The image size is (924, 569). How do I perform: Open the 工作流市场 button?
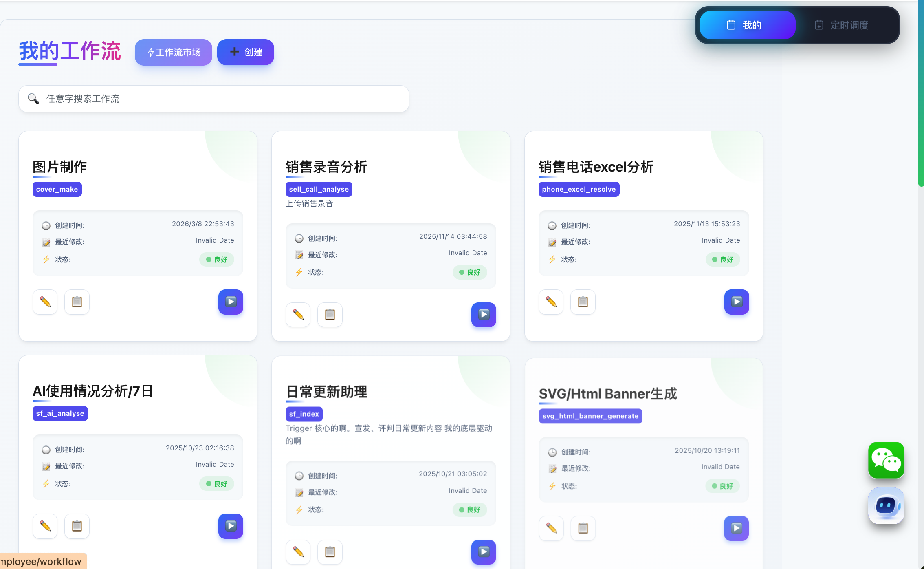(174, 52)
